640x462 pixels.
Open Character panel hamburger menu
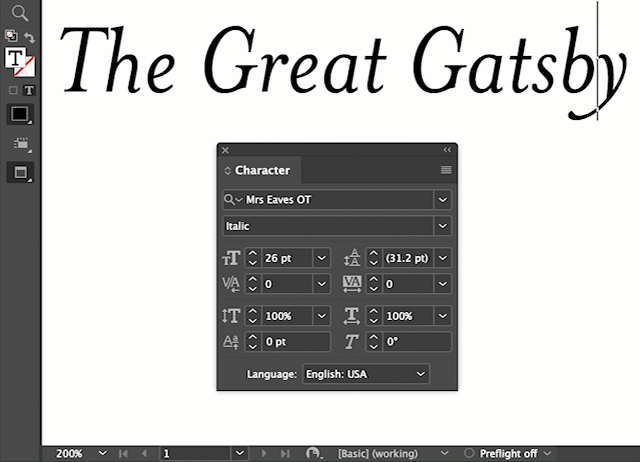[446, 170]
